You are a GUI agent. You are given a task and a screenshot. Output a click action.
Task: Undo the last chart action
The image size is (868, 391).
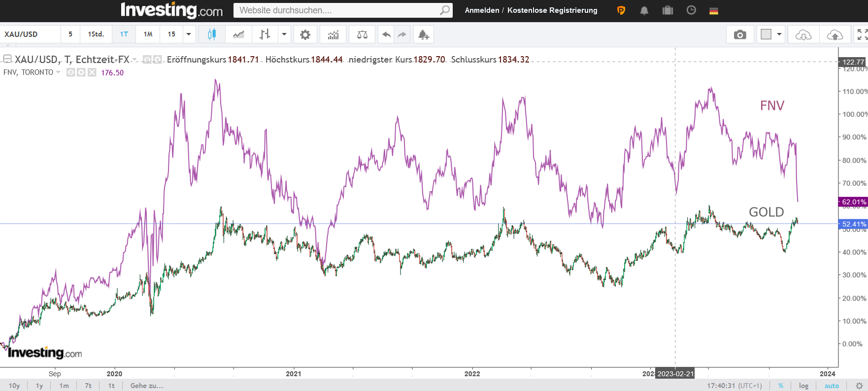coord(386,34)
